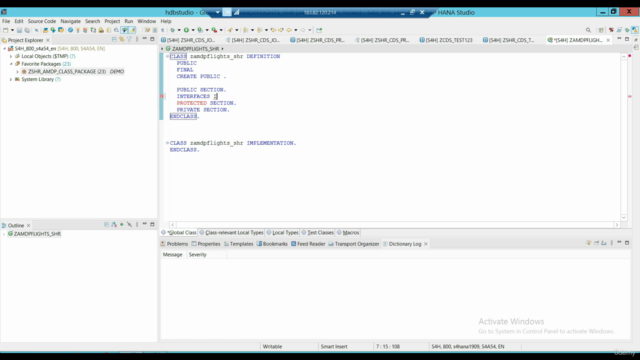
Task: Open the Navigate menu
Action: coord(71,21)
